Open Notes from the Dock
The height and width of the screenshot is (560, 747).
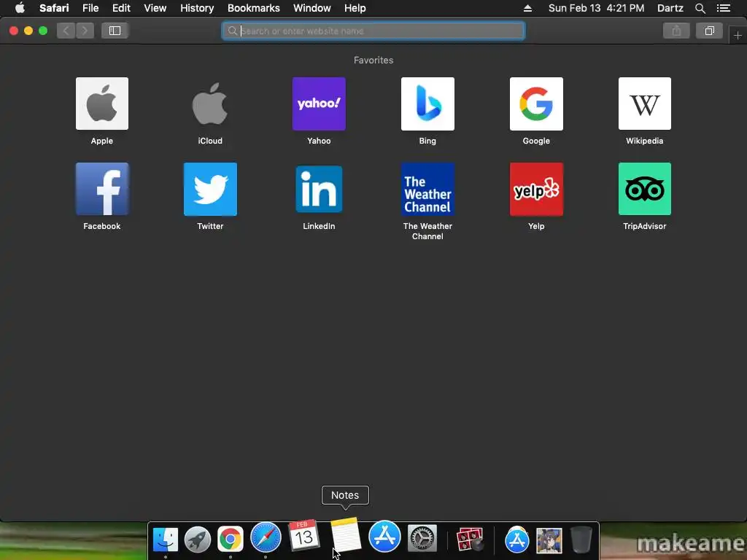click(346, 535)
